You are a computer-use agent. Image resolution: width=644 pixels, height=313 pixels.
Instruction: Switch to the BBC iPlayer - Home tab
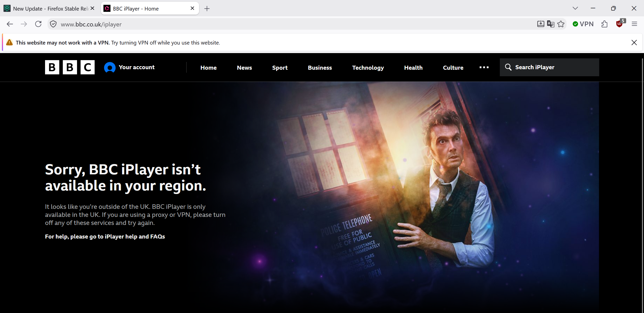click(x=150, y=9)
